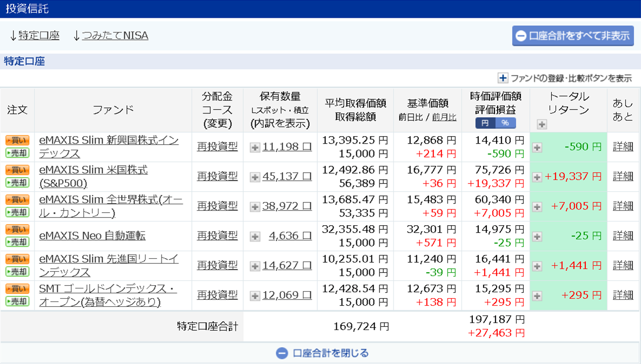Hide all account totals with 口座合計をすべて非表示

[x=573, y=36]
